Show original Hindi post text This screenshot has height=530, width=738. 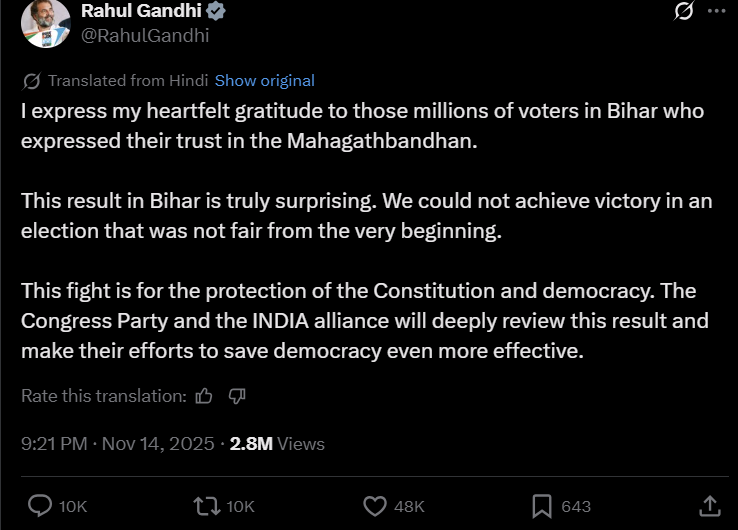264,81
